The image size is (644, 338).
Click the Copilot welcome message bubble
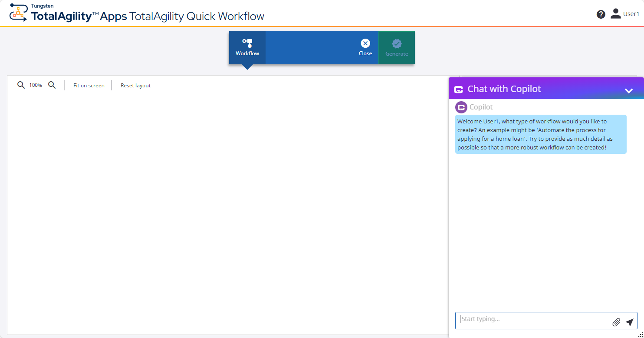pos(540,134)
